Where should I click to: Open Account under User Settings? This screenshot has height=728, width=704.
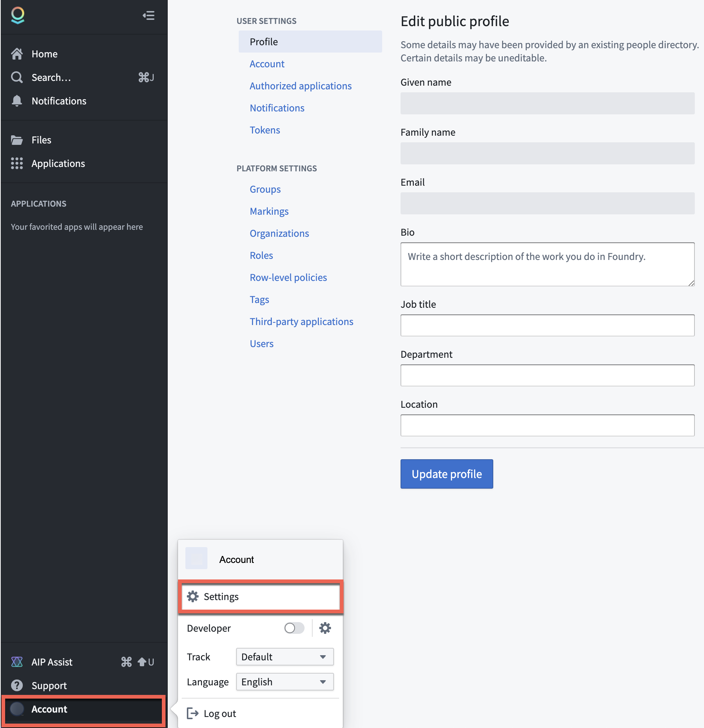(267, 64)
